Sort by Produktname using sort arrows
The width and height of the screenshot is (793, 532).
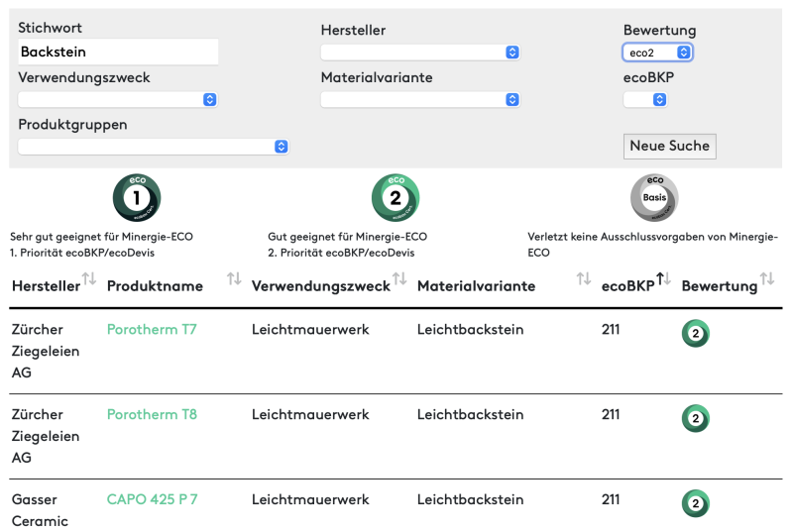pos(234,278)
